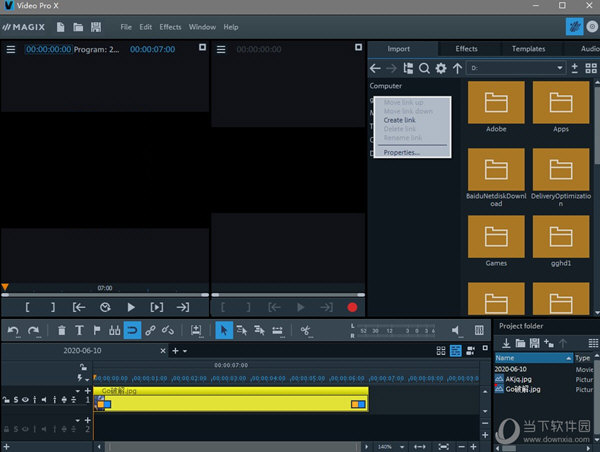600x452 pixels.
Task: Maximize the source monitor view
Action: [358, 47]
